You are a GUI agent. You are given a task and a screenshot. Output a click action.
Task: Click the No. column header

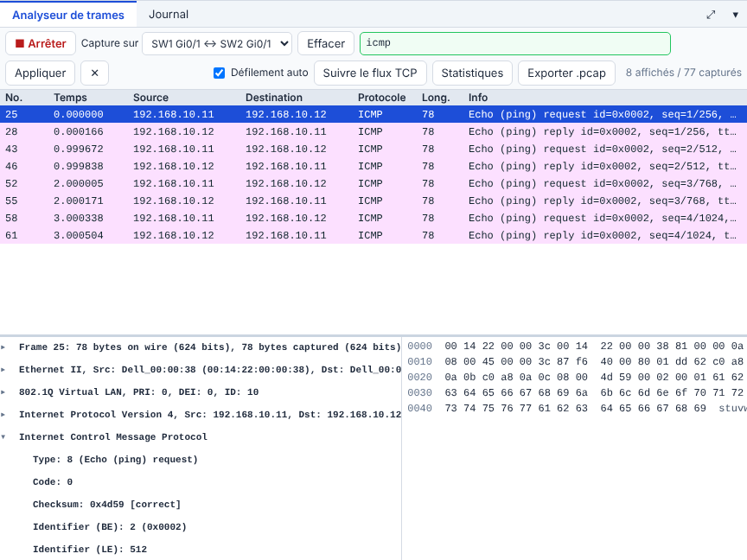coord(14,98)
